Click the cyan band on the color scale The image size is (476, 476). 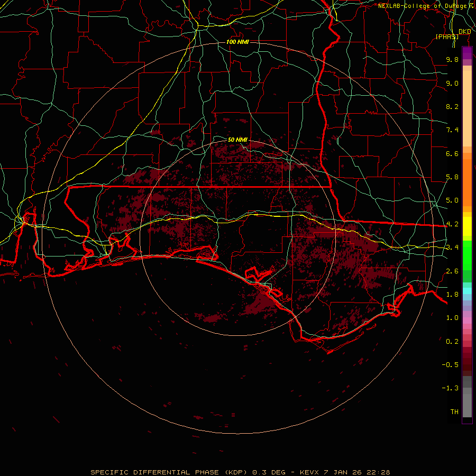(x=467, y=291)
